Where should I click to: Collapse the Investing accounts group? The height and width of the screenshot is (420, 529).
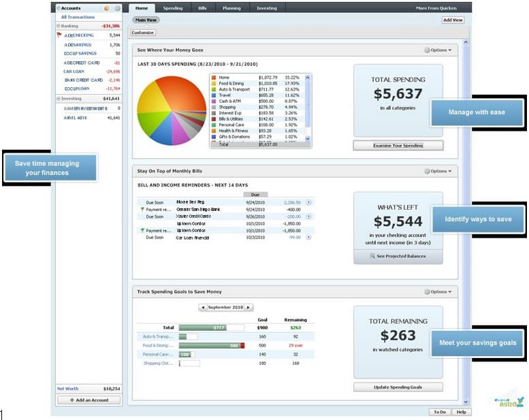pos(59,99)
